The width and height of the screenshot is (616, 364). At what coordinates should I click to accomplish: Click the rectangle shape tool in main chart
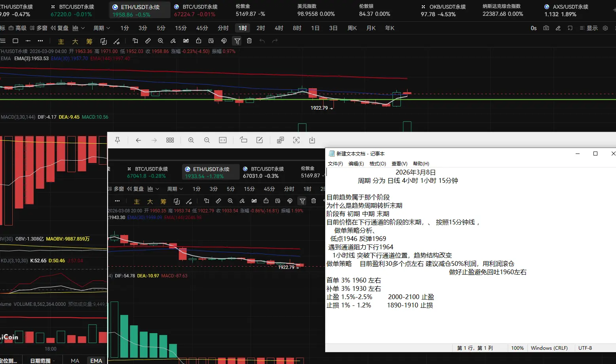point(15,41)
